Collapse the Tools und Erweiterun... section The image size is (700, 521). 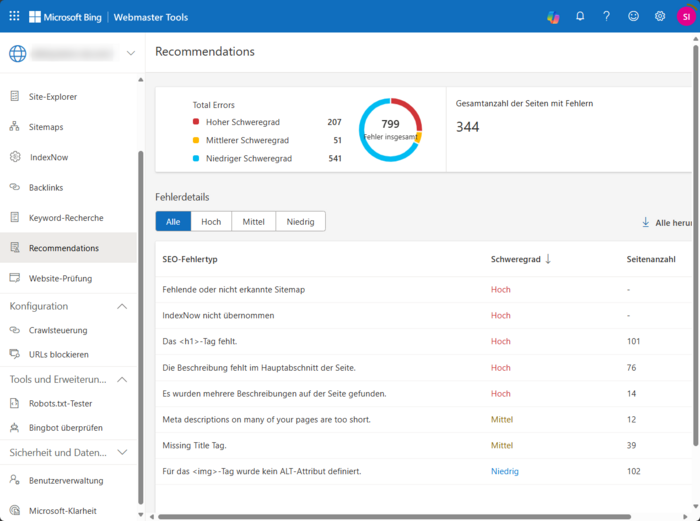coord(122,379)
